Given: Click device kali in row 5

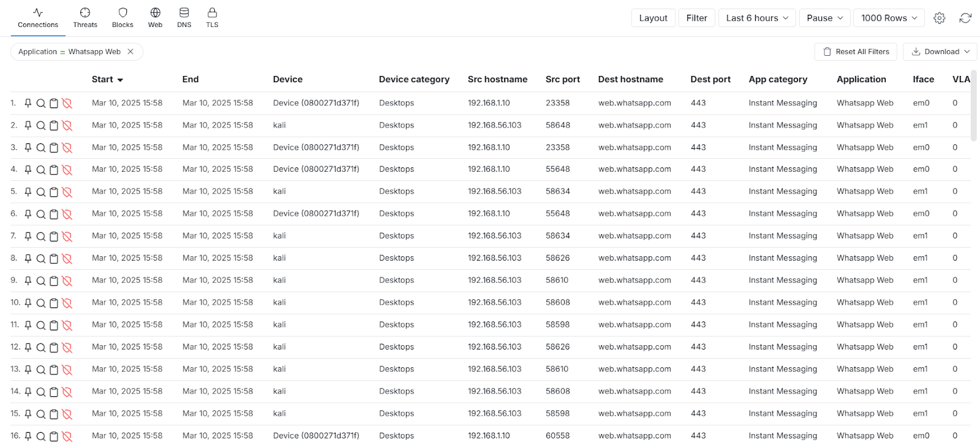Looking at the screenshot, I should pyautogui.click(x=279, y=191).
